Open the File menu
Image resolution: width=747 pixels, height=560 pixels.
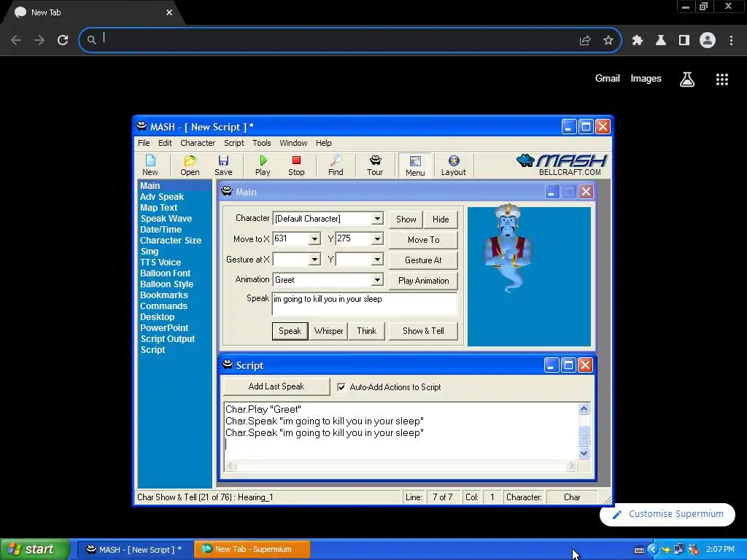[x=144, y=143]
